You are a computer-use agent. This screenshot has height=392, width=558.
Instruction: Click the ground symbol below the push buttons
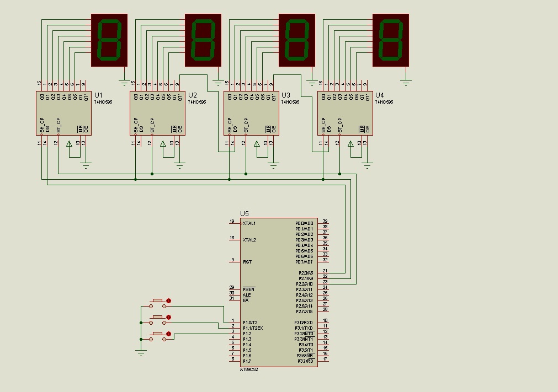coord(141,353)
